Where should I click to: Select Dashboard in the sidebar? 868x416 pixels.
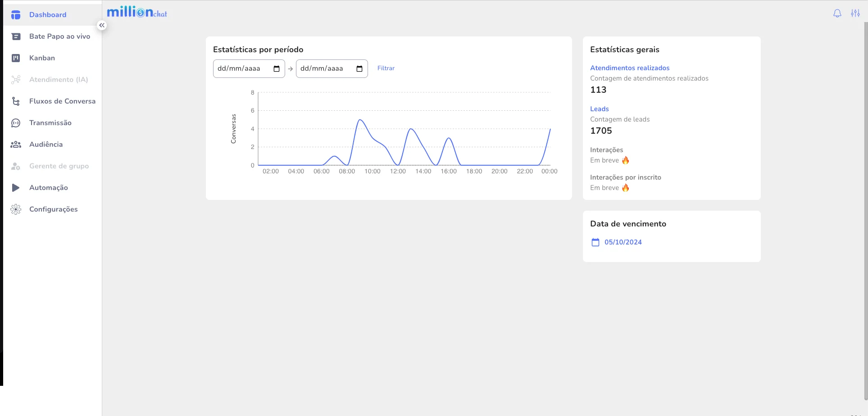48,15
